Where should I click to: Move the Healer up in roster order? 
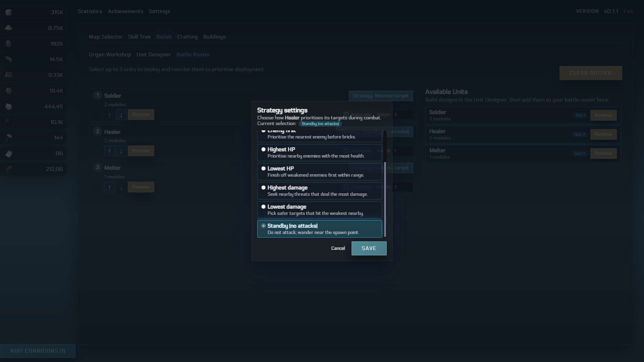(x=109, y=151)
